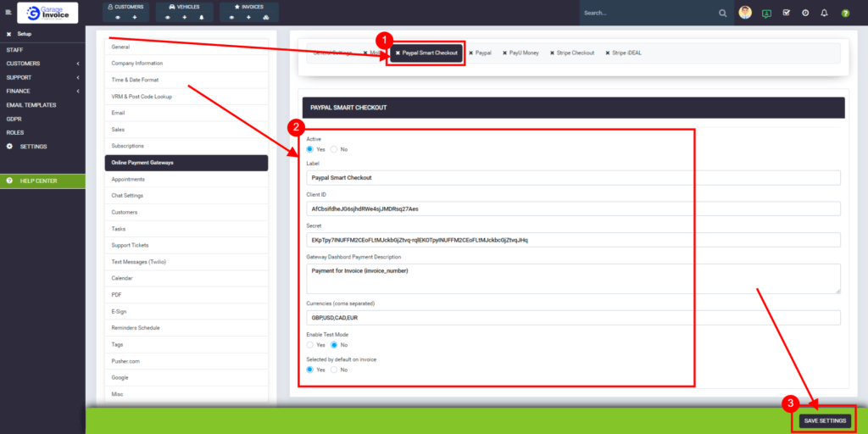Click the Help Center question icon

pos(9,181)
